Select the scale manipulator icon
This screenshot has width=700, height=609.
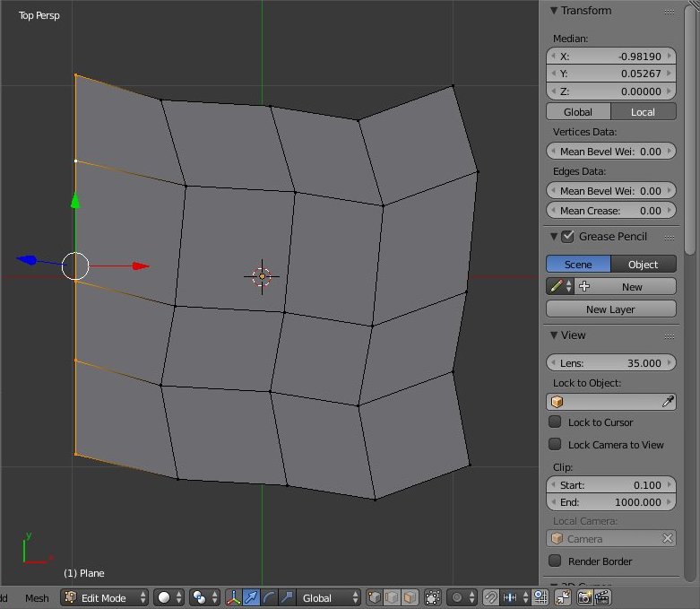click(x=286, y=597)
